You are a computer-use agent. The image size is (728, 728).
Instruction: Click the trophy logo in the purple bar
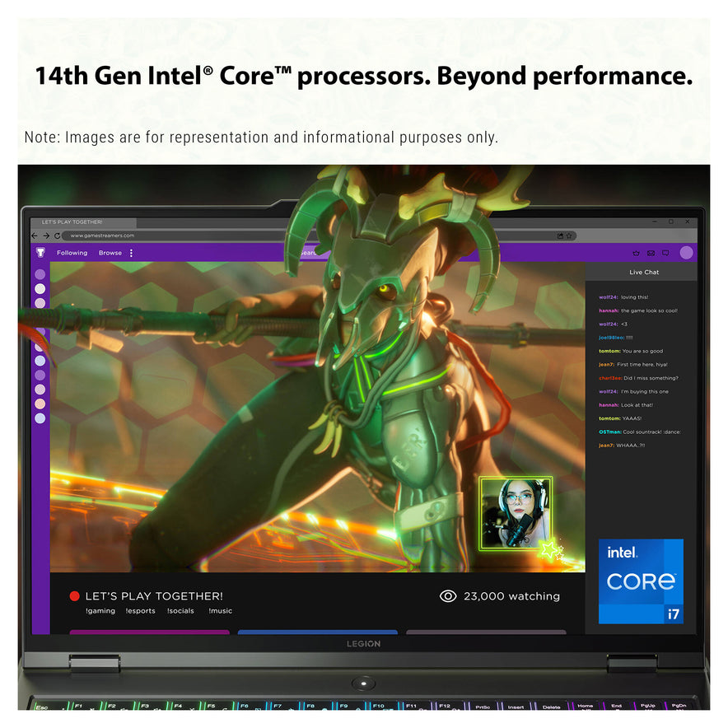pos(40,253)
